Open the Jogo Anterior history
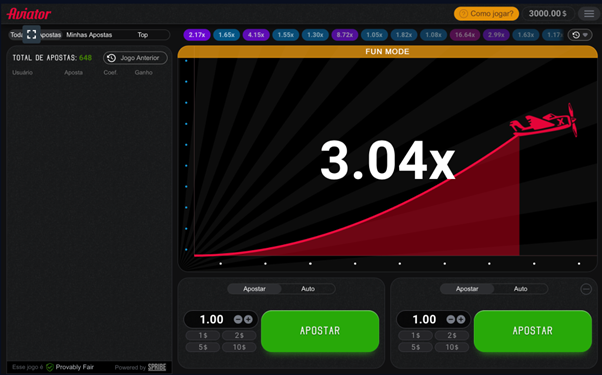Viewport: 602px width, 375px height. (135, 58)
